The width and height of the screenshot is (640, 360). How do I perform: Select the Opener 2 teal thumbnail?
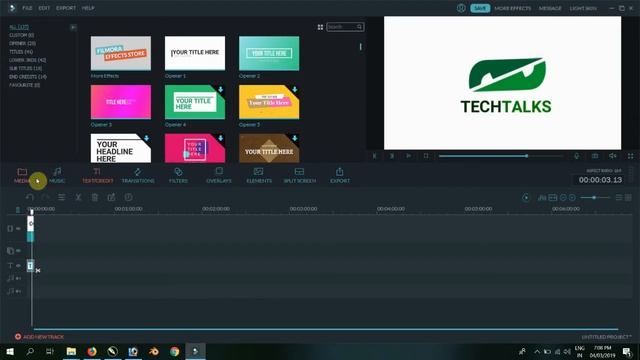(x=269, y=53)
